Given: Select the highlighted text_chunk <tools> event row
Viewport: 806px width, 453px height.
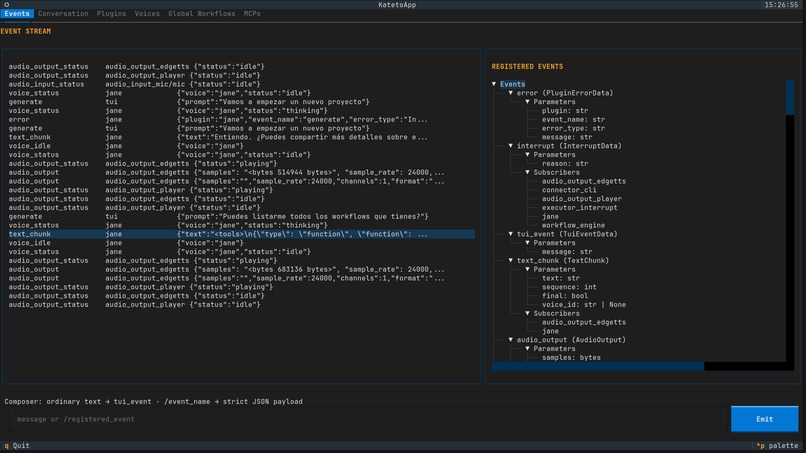Looking at the screenshot, I should (241, 234).
